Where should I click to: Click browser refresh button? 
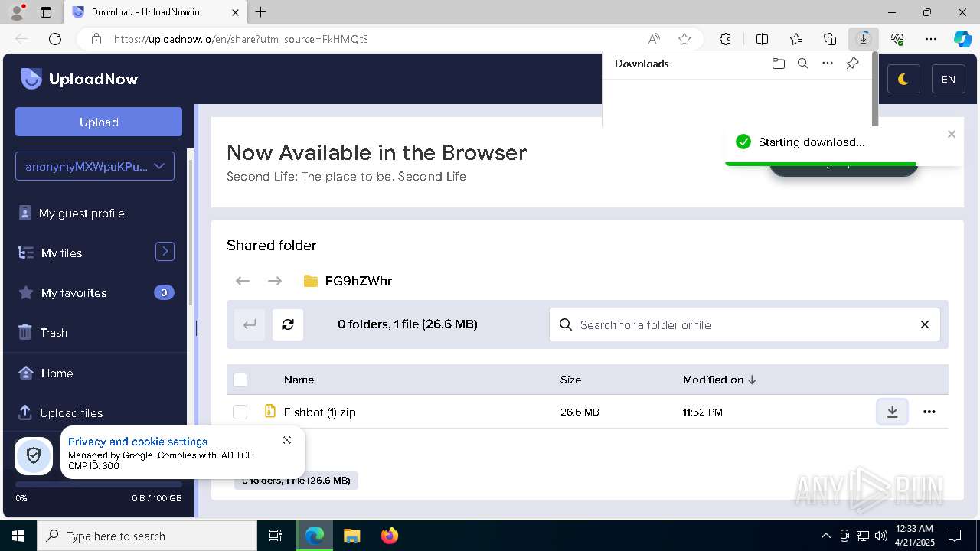pyautogui.click(x=55, y=39)
